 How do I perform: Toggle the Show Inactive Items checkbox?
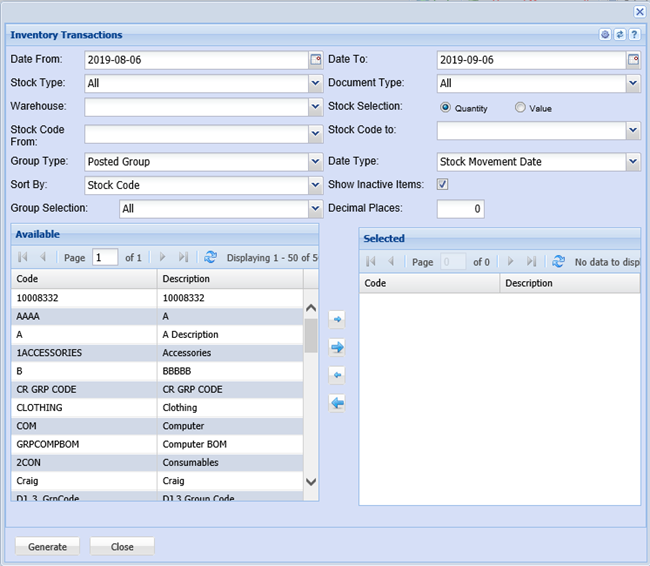click(443, 185)
